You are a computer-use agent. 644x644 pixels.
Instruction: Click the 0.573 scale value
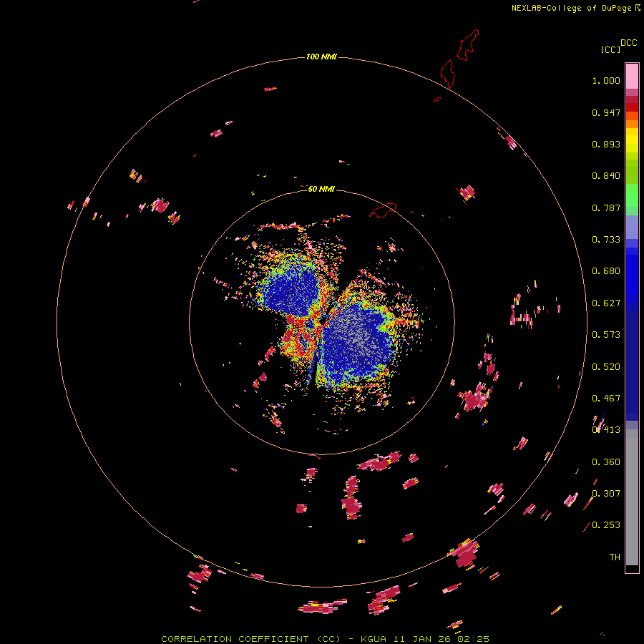[606, 335]
